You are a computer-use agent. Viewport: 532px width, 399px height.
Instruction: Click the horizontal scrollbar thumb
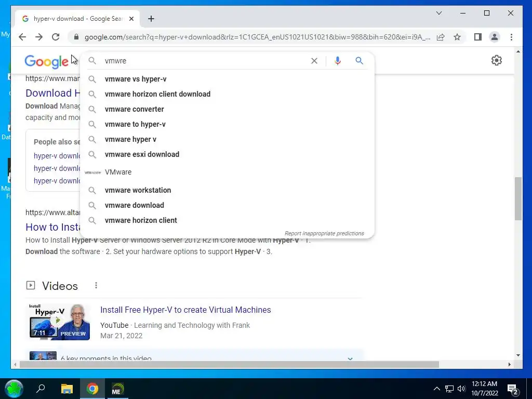tap(229, 365)
